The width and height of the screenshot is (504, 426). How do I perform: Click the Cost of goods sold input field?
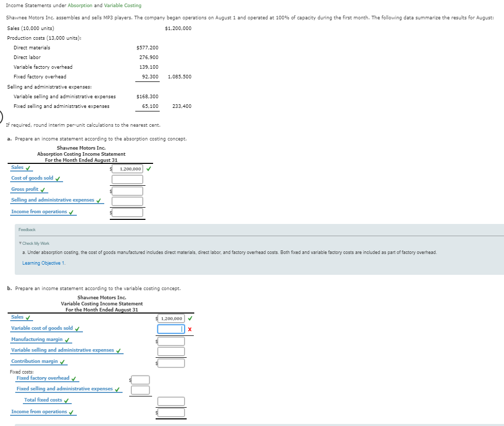pos(127,179)
